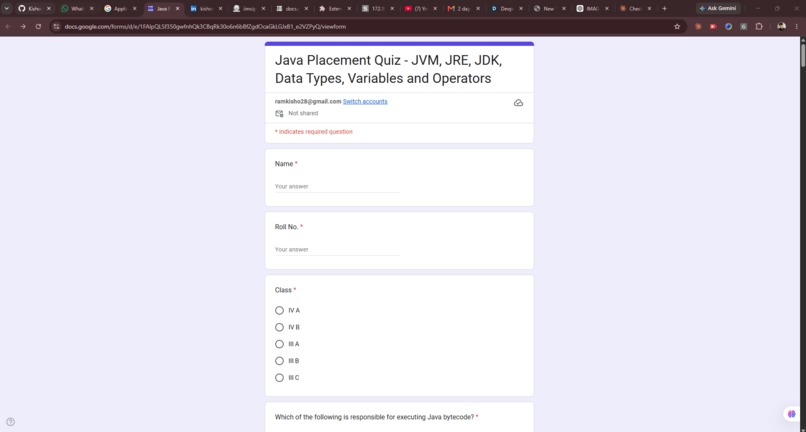
Task: Click the 'Indicates required question' notice
Action: [x=314, y=132]
